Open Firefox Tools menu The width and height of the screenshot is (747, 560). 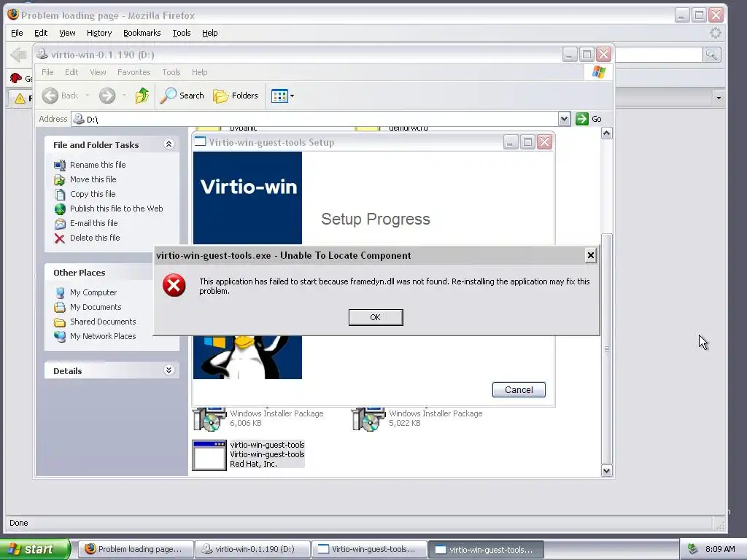(182, 33)
